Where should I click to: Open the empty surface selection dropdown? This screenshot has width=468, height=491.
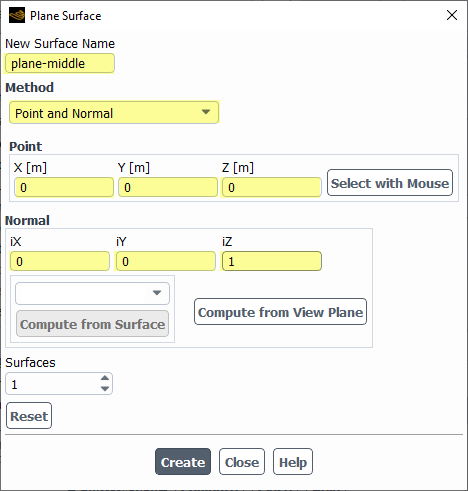click(92, 293)
